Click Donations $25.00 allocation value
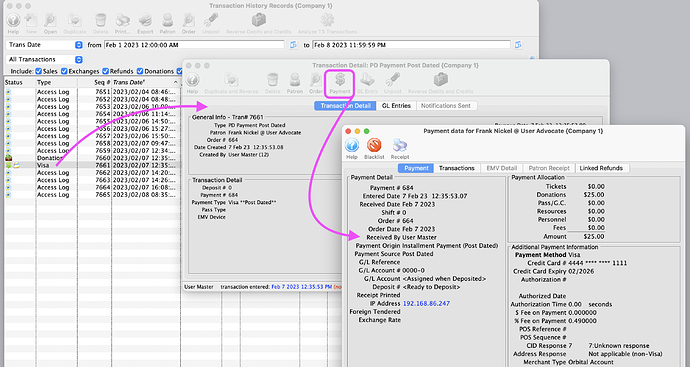 (594, 195)
